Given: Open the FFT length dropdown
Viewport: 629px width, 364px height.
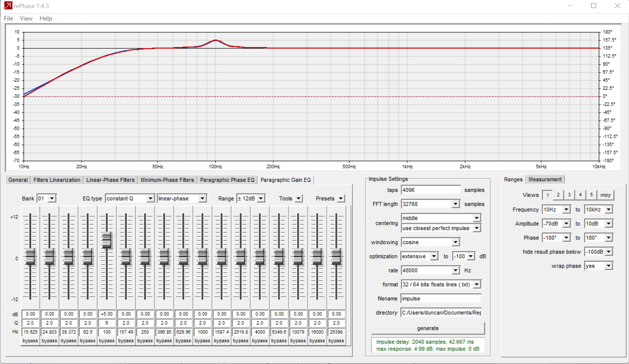Looking at the screenshot, I should [430, 204].
